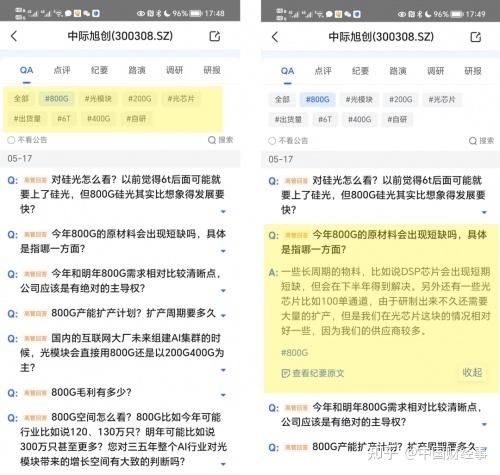
Task: Choose #800G filter tag in right phone
Action: (318, 99)
